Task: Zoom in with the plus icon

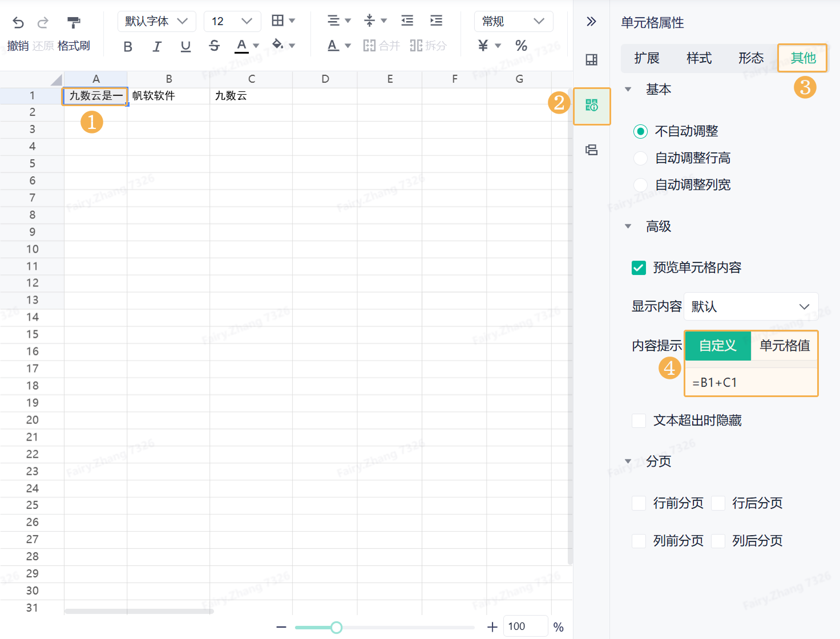Action: pyautogui.click(x=492, y=627)
